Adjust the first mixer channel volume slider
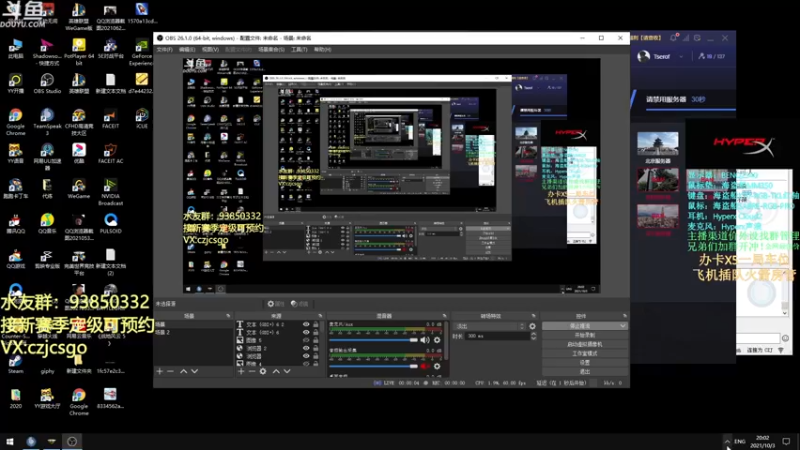This screenshot has height=450, width=800. 373,340
